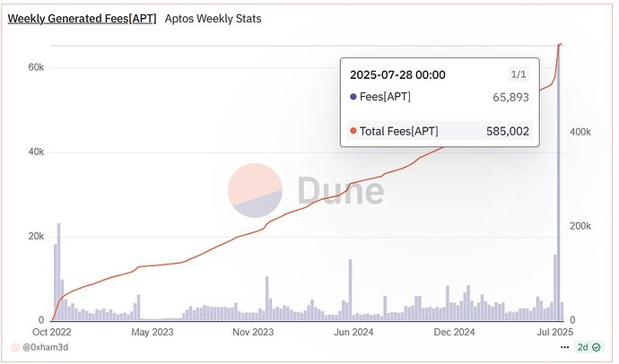
Task: Open the @0xham3d author profile link
Action: coord(46,347)
